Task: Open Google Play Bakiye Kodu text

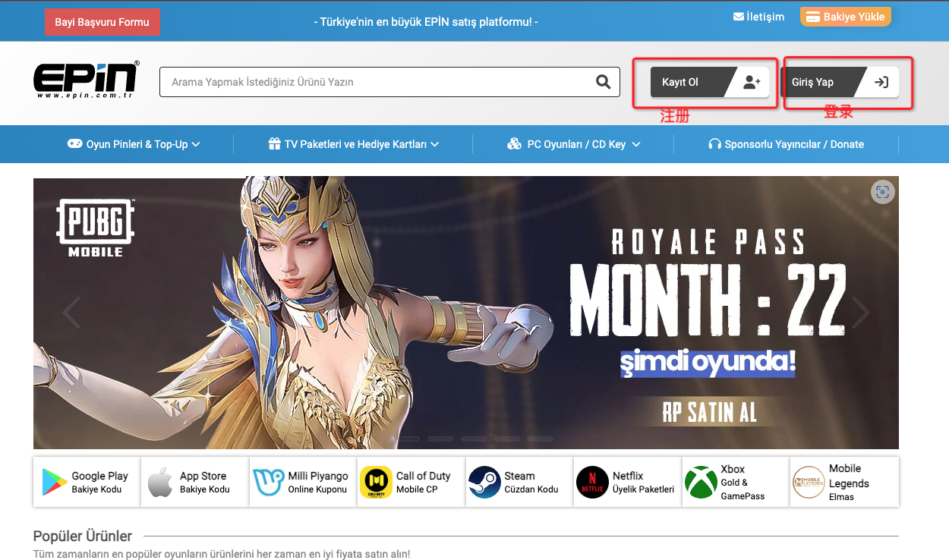Action: pos(100,482)
